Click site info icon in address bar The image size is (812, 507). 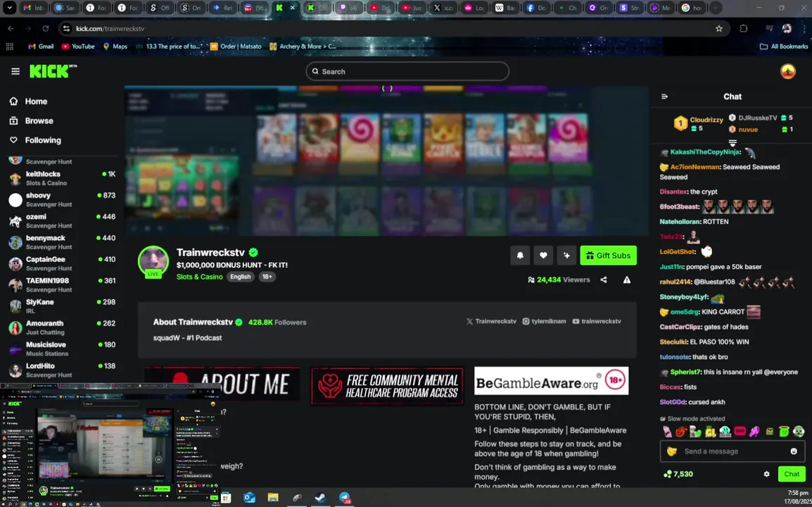[66, 28]
